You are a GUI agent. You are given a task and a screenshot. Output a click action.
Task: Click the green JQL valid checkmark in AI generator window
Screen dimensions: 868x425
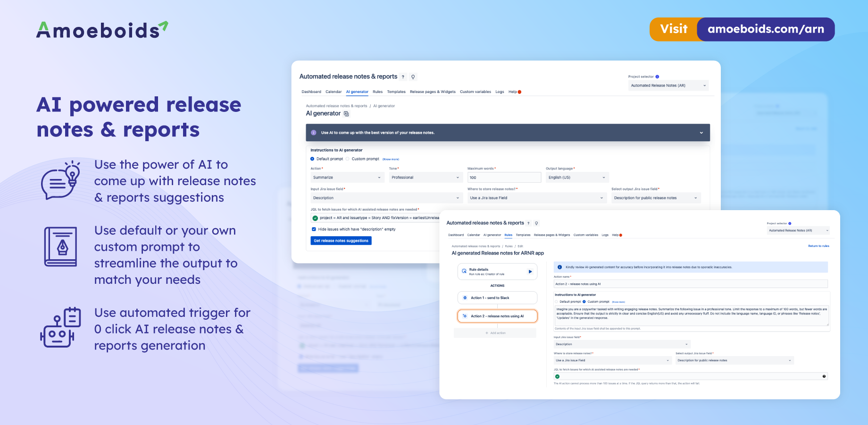[315, 218]
